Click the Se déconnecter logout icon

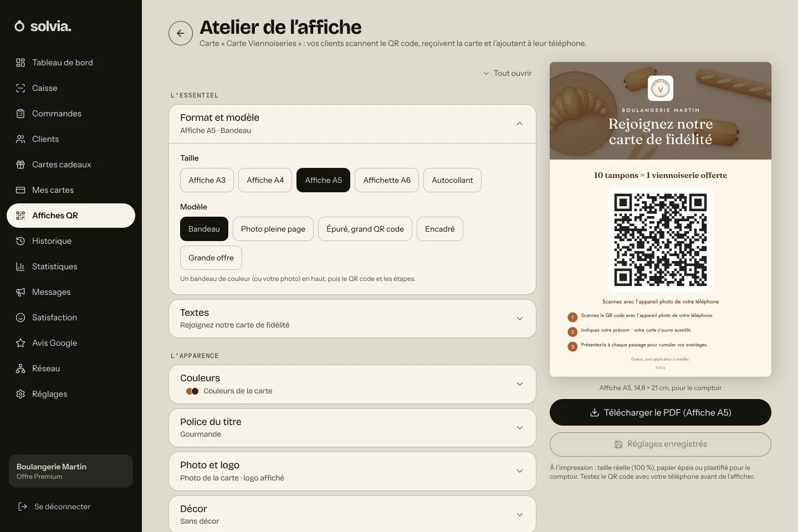(23, 507)
